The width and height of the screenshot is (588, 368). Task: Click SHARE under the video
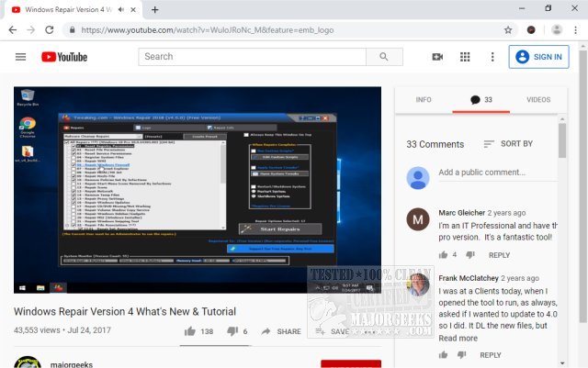click(x=282, y=331)
